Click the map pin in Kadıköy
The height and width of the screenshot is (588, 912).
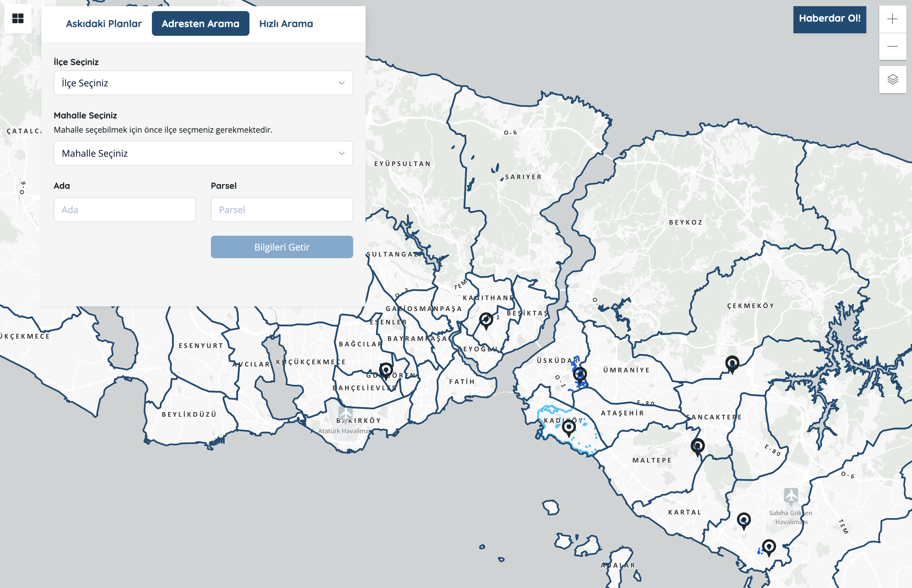pos(568,428)
